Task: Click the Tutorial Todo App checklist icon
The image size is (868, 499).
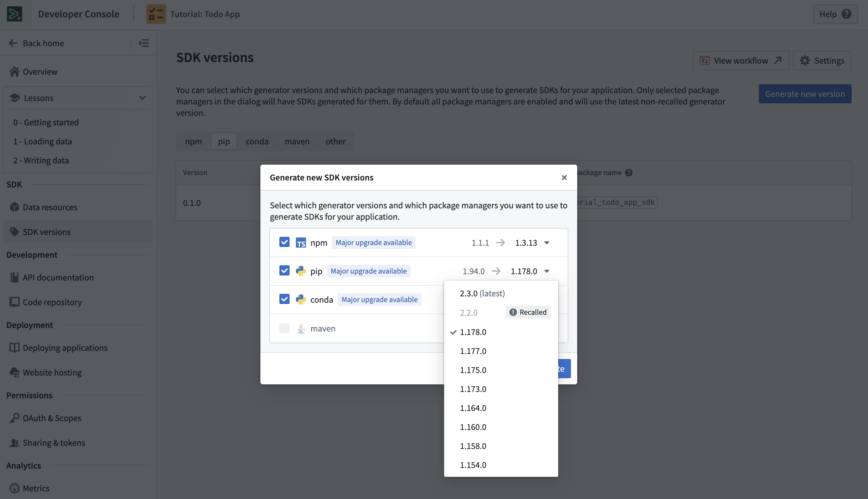Action: tap(156, 14)
